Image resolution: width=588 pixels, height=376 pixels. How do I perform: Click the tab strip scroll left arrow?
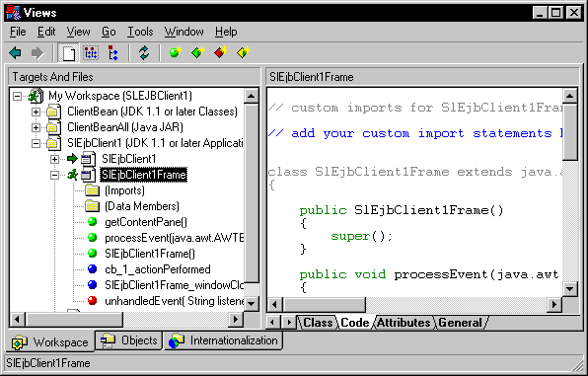273,323
